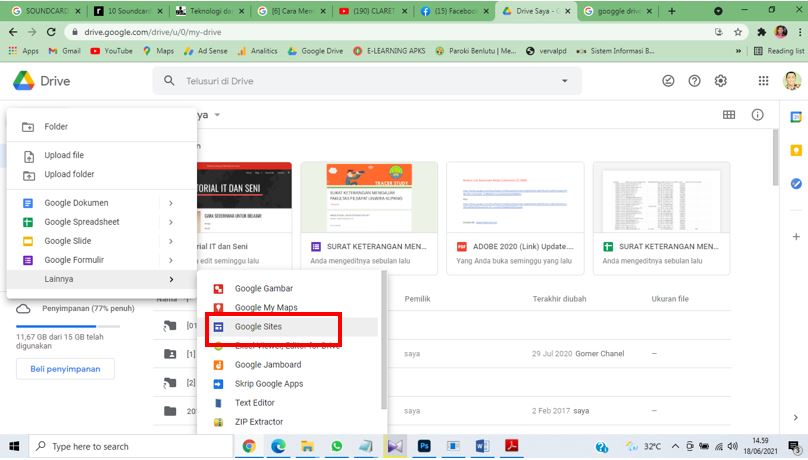This screenshot has width=808, height=460.
Task: Click the Google Dokumen icon
Action: (28, 203)
